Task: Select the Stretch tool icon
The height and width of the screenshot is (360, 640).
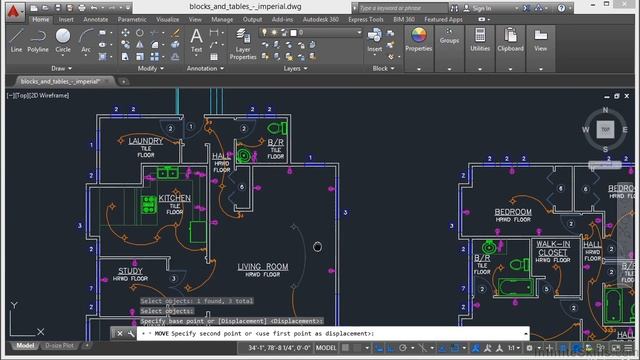Action: pyautogui.click(x=125, y=57)
